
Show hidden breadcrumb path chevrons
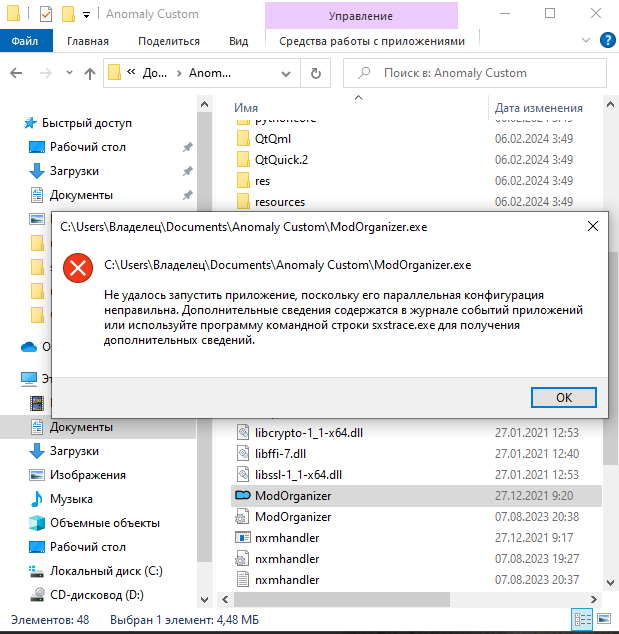131,72
